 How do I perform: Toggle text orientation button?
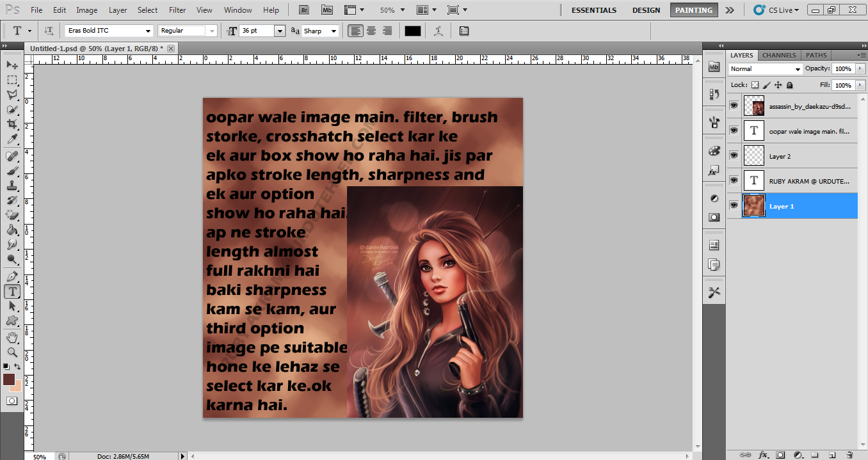click(x=49, y=31)
